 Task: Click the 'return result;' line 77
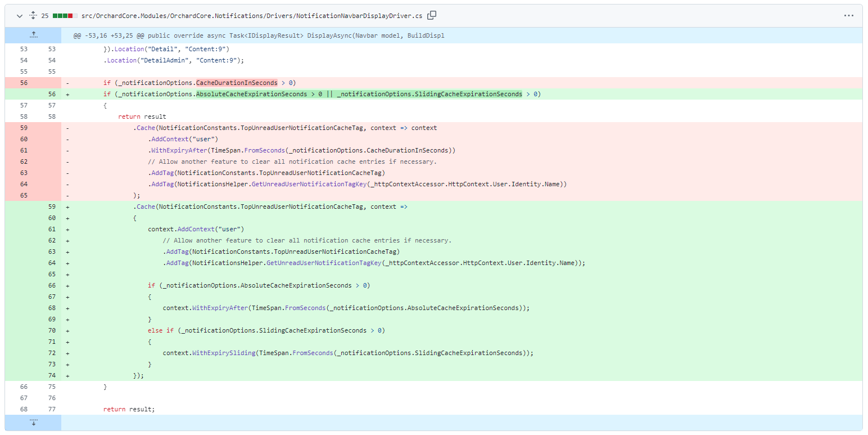[x=129, y=409]
